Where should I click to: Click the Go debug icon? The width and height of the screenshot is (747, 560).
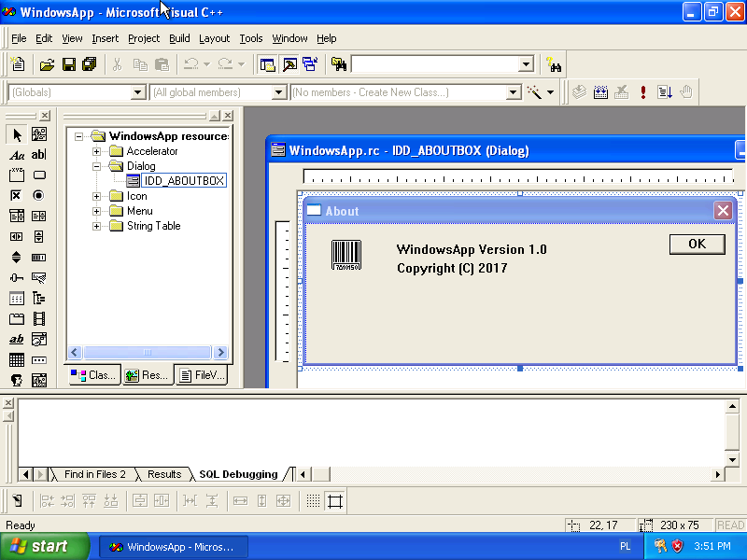[x=665, y=91]
